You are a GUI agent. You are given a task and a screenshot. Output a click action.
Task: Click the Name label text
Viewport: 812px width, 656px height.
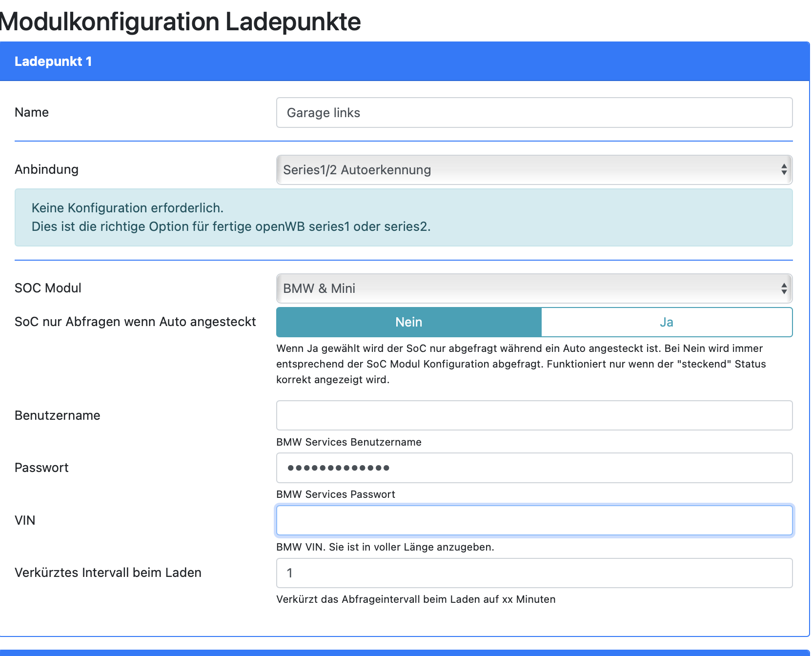pos(32,112)
